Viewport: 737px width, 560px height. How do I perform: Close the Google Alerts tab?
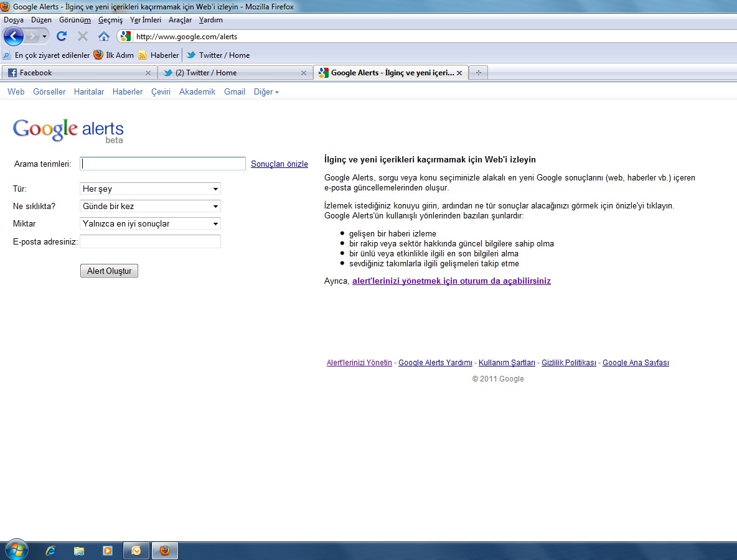click(459, 73)
